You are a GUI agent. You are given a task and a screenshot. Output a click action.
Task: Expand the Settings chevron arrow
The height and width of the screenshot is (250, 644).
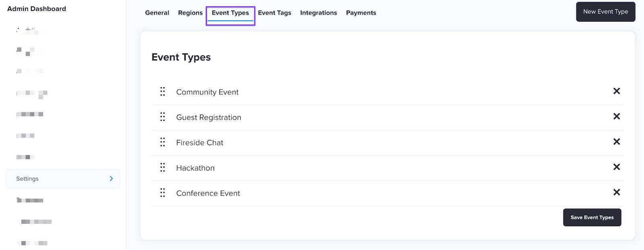[x=111, y=179]
